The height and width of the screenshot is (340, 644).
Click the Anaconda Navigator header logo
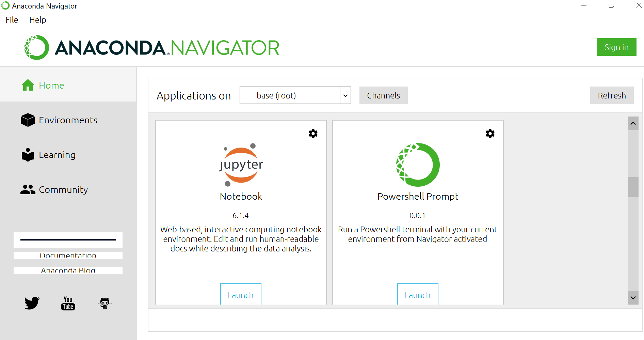pos(152,47)
